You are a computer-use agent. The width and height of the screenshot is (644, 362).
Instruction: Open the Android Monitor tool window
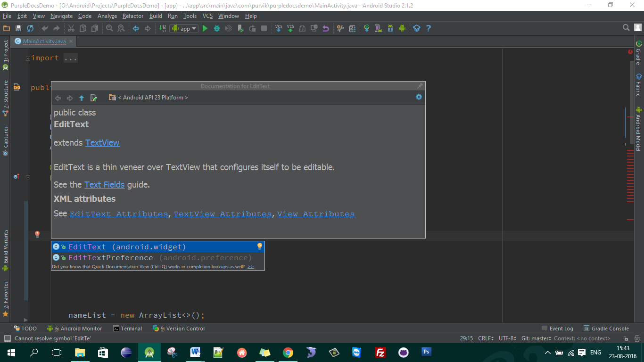point(74,329)
